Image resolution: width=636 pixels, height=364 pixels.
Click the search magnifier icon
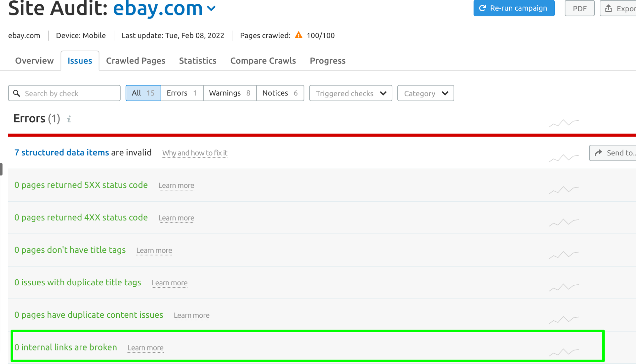coord(17,93)
